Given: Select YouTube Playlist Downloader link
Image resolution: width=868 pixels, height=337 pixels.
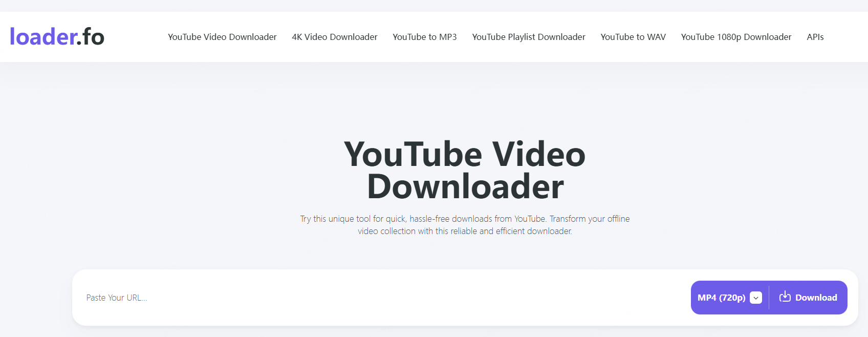Looking at the screenshot, I should click(529, 37).
